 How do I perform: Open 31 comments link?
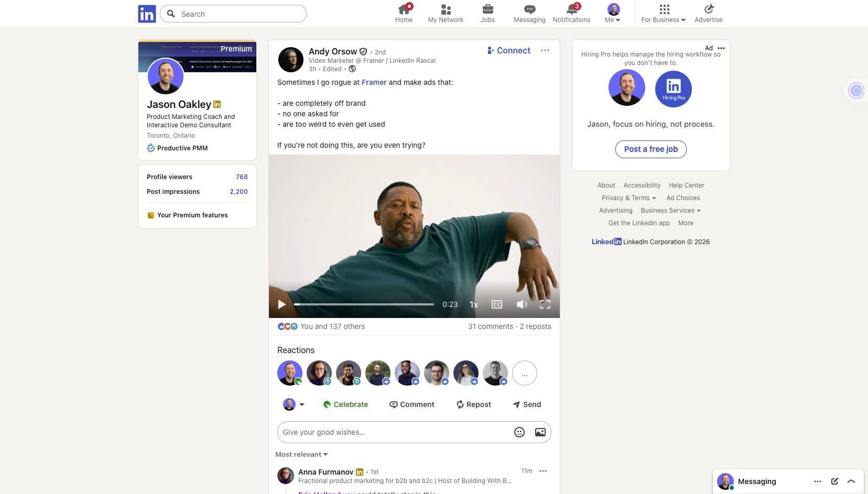[491, 326]
